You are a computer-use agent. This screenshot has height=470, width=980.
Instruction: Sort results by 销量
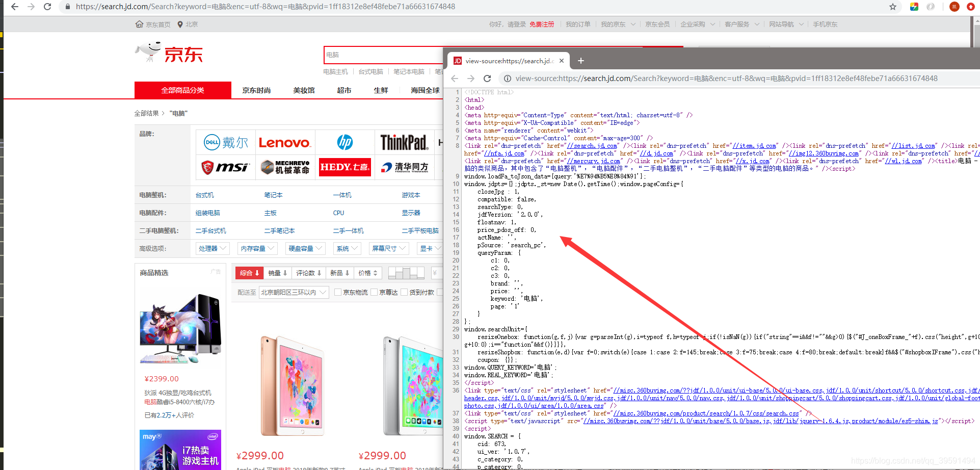pyautogui.click(x=278, y=273)
